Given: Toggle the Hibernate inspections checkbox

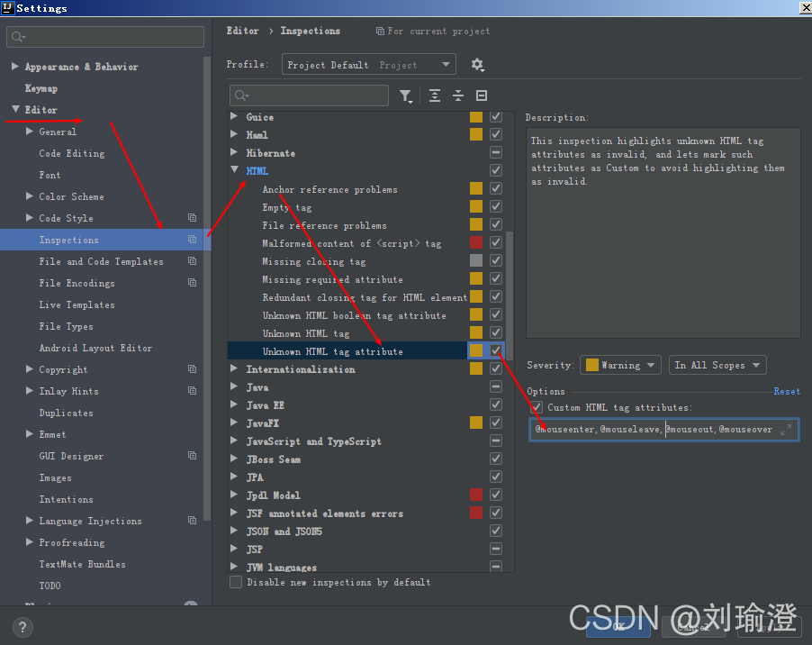Looking at the screenshot, I should pos(496,152).
